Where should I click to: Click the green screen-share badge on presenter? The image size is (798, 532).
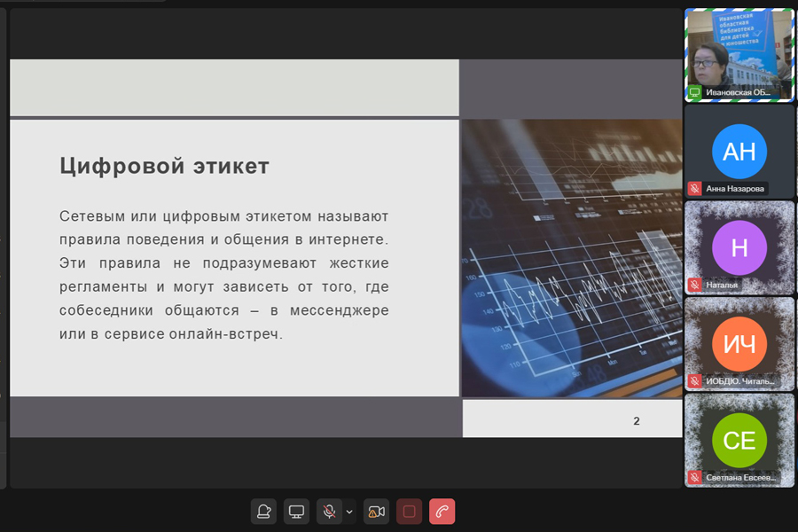coord(694,92)
